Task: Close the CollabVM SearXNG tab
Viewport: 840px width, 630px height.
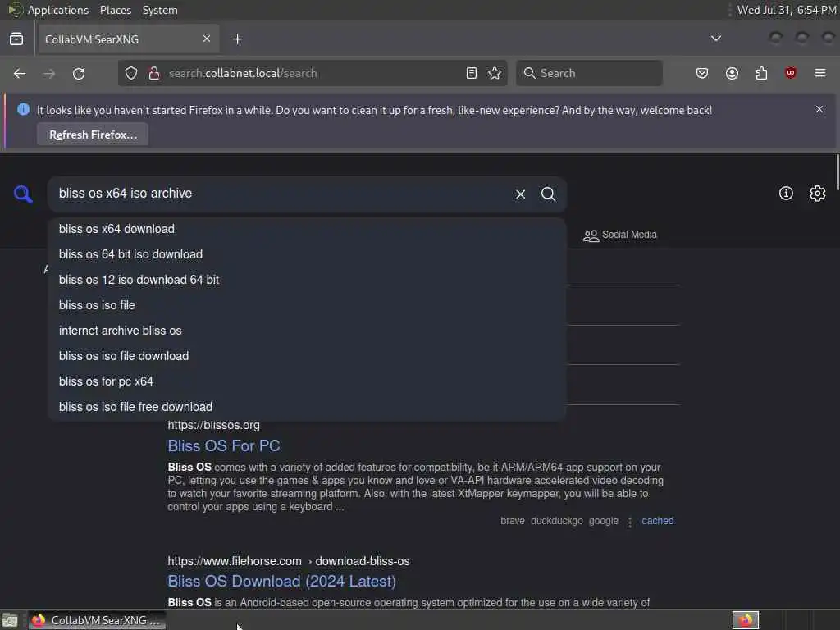Action: click(x=207, y=39)
